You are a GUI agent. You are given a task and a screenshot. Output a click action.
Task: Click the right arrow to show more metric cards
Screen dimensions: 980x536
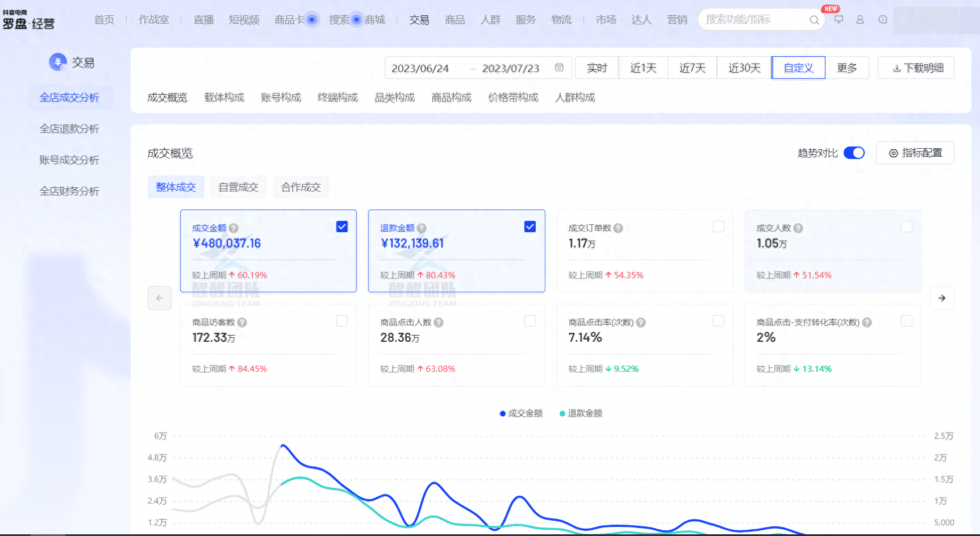coord(941,298)
